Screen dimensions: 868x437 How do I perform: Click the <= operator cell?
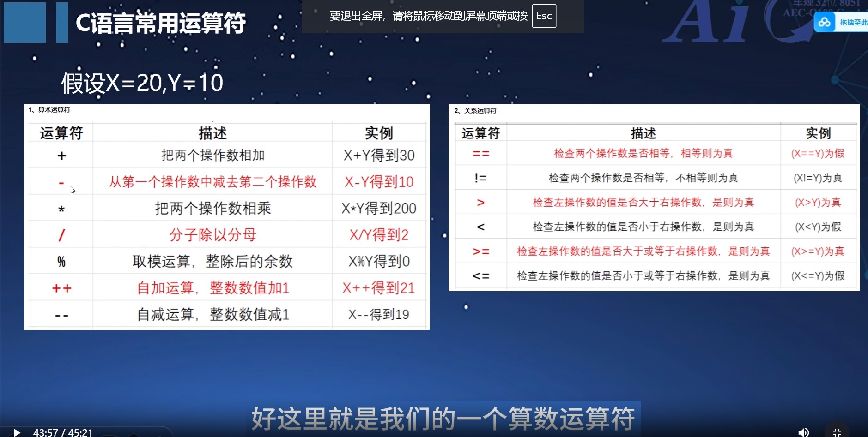(x=480, y=276)
